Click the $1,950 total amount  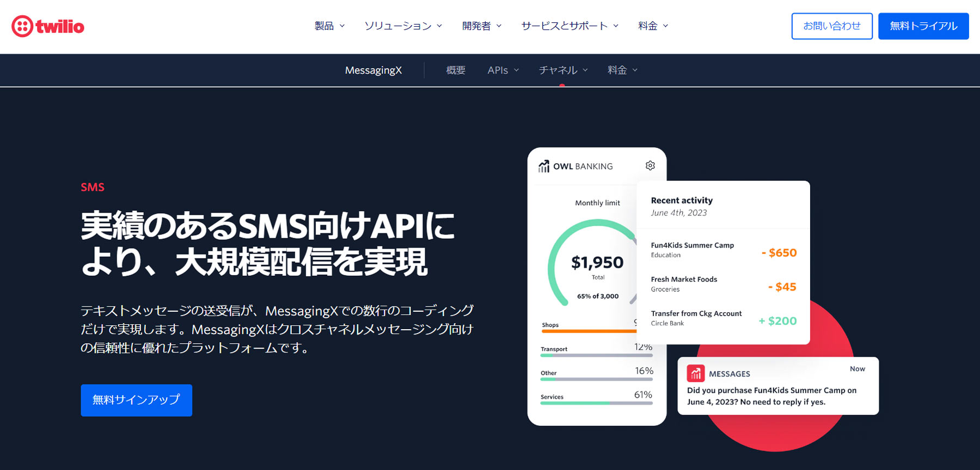point(597,263)
